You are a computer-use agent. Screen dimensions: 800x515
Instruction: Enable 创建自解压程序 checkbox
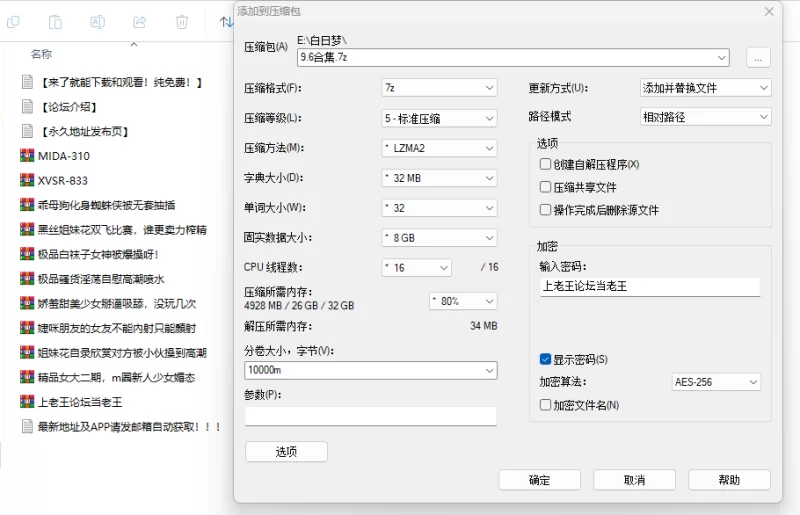545,164
